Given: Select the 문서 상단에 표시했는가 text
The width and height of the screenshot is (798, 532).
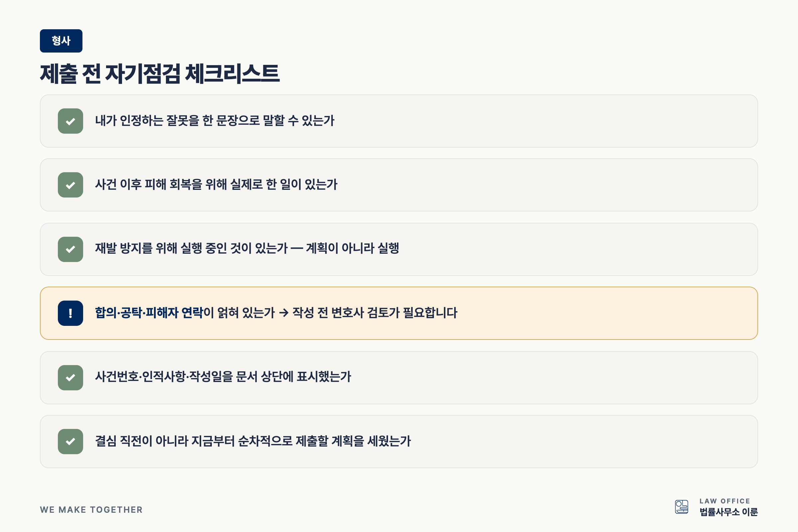Looking at the screenshot, I should click(294, 377).
